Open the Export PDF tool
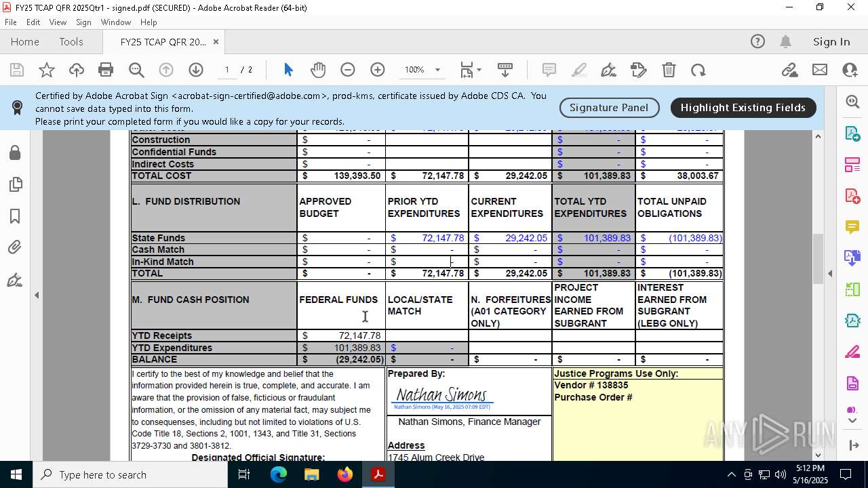Image resolution: width=868 pixels, height=488 pixels. [x=852, y=133]
